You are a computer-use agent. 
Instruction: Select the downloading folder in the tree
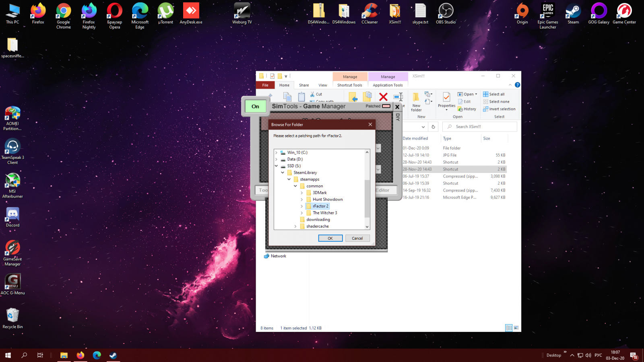[x=318, y=220]
